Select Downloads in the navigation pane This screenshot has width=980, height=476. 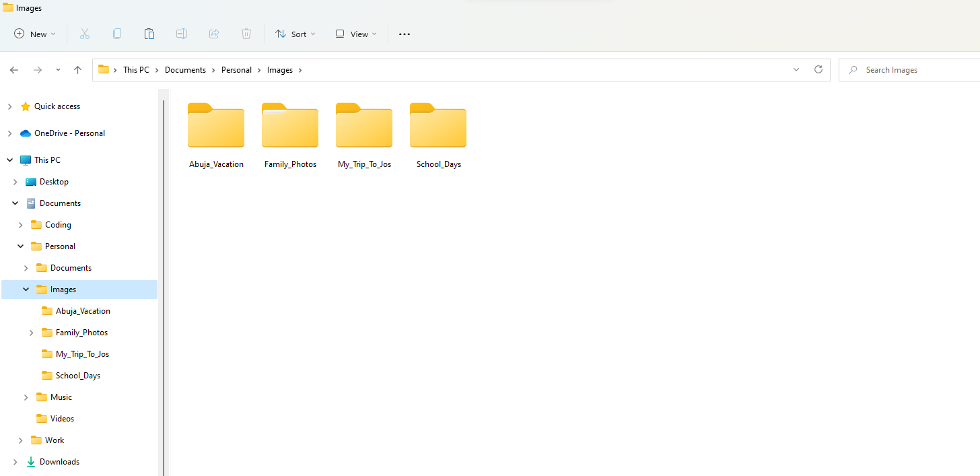pyautogui.click(x=59, y=462)
